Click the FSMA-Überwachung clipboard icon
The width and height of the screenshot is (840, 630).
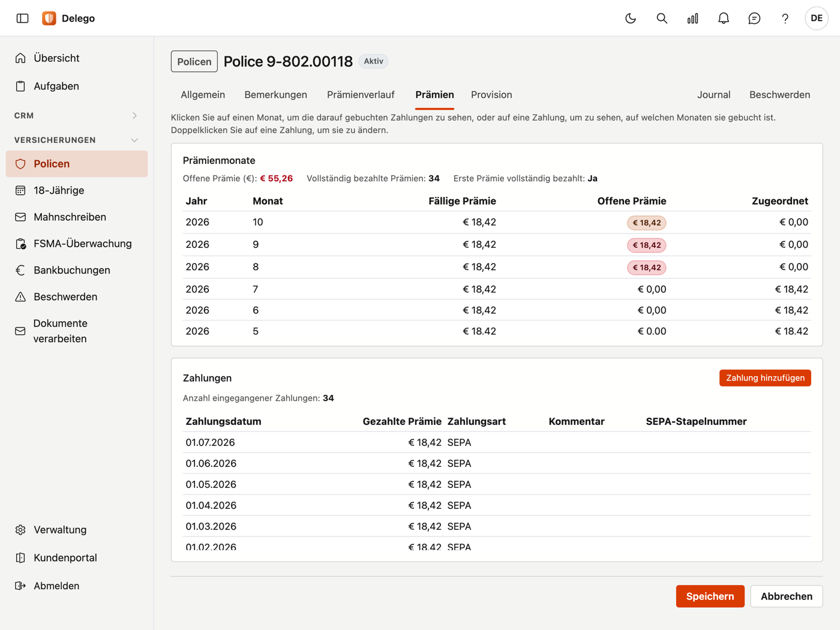(x=20, y=244)
